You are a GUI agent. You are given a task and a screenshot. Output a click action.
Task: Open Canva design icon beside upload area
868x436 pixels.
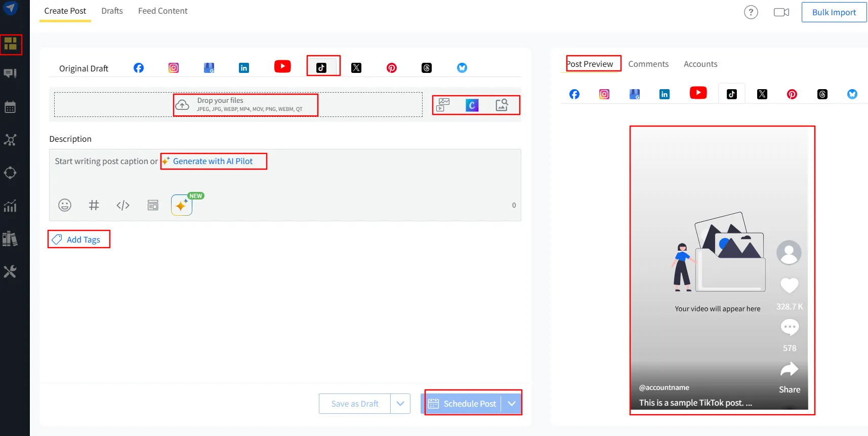pyautogui.click(x=472, y=105)
